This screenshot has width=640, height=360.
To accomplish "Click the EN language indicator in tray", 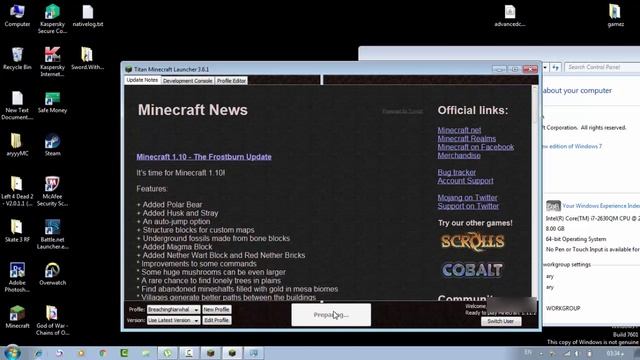I will pos(528,352).
